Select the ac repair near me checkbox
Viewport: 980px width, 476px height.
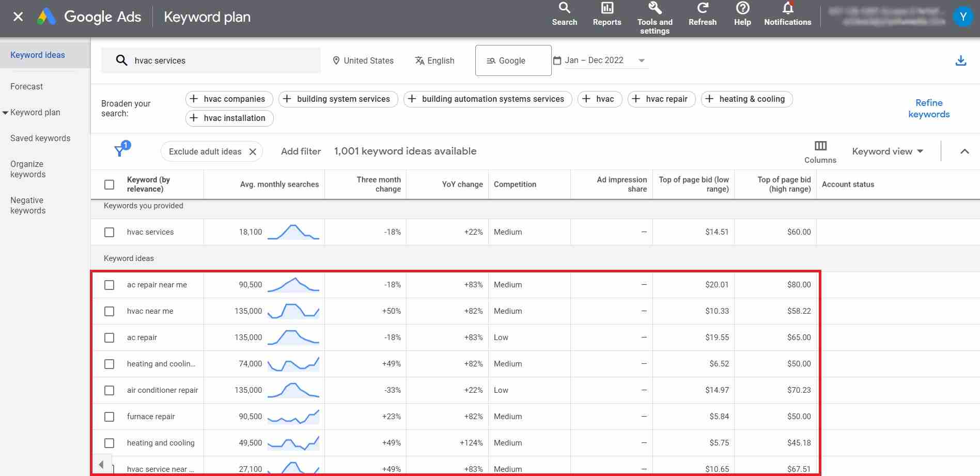click(109, 285)
